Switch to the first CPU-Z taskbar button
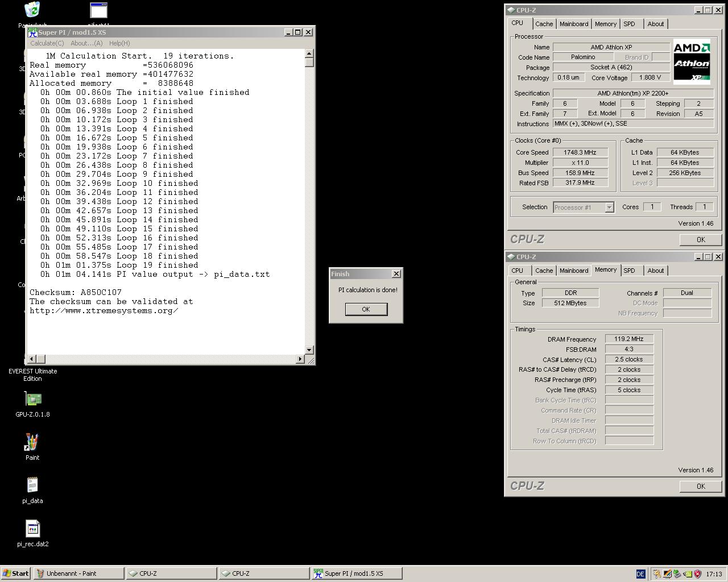Image resolution: width=728 pixels, height=582 pixels. tap(171, 573)
